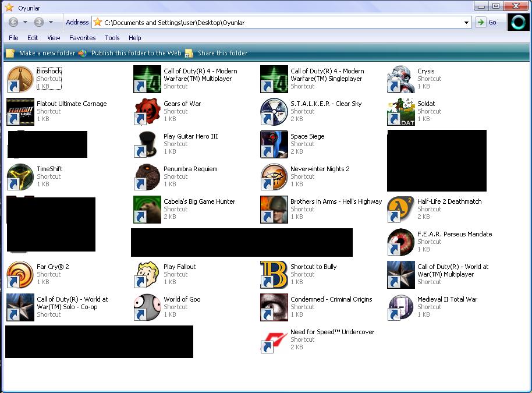This screenshot has width=532, height=393.
Task: Click the Half-Life 2 Deathmatch icon
Action: pyautogui.click(x=401, y=210)
